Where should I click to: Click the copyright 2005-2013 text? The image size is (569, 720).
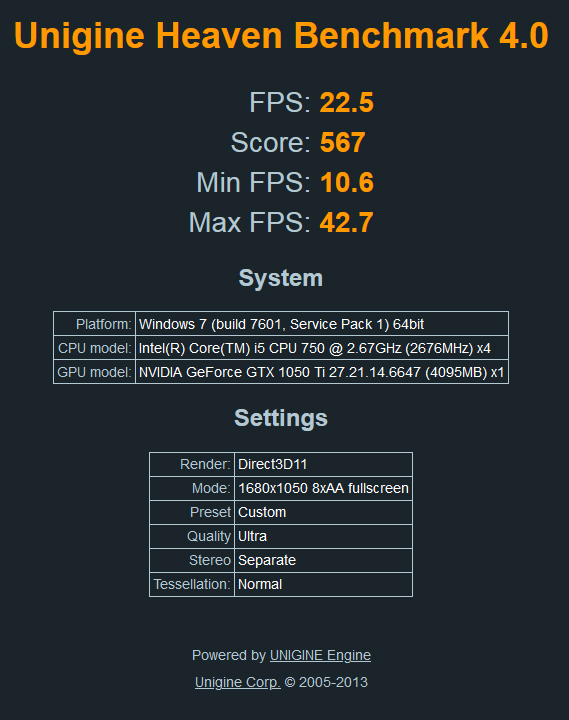(x=326, y=682)
